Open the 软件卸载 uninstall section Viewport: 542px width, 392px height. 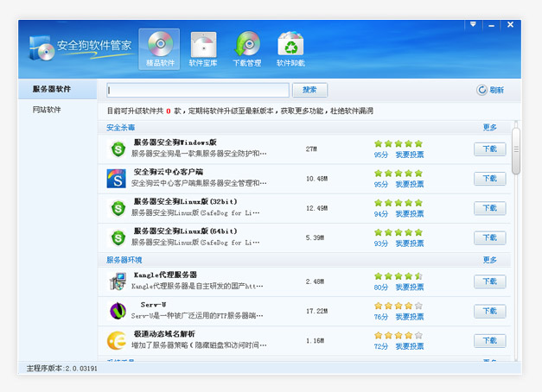(x=290, y=48)
